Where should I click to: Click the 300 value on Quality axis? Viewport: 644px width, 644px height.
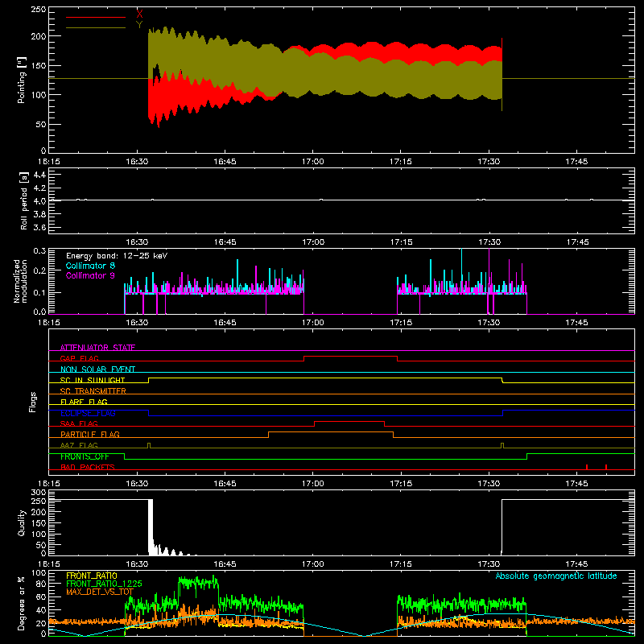(39, 493)
